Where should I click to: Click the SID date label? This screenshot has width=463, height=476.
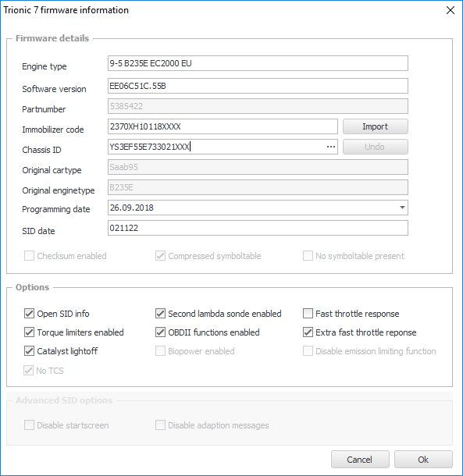[x=38, y=231]
